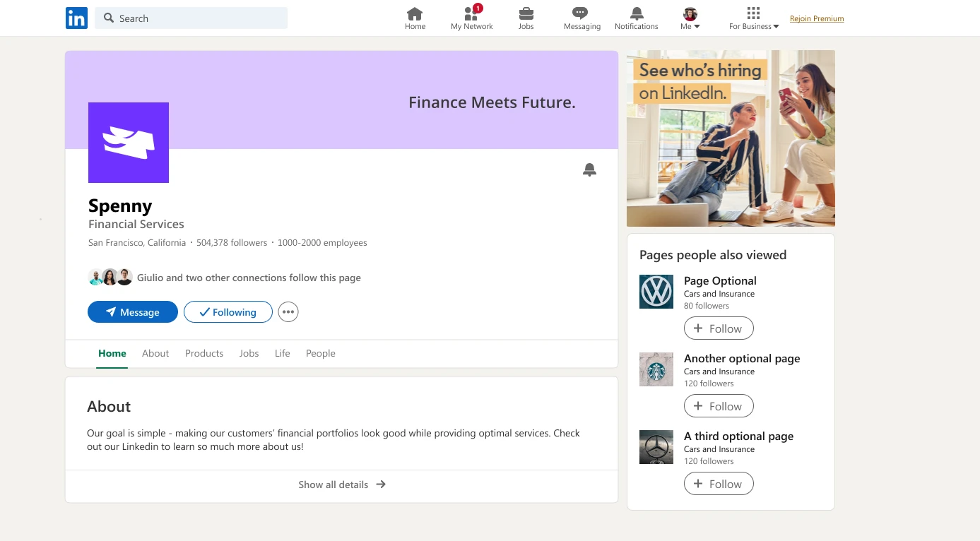
Task: Click the Spenny company logo
Action: pyautogui.click(x=129, y=143)
